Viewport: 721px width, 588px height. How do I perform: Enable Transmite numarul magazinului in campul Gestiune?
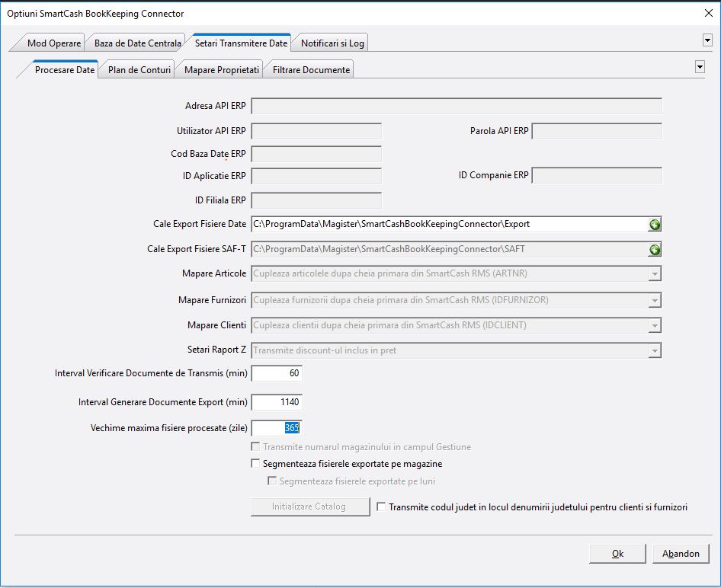point(255,446)
